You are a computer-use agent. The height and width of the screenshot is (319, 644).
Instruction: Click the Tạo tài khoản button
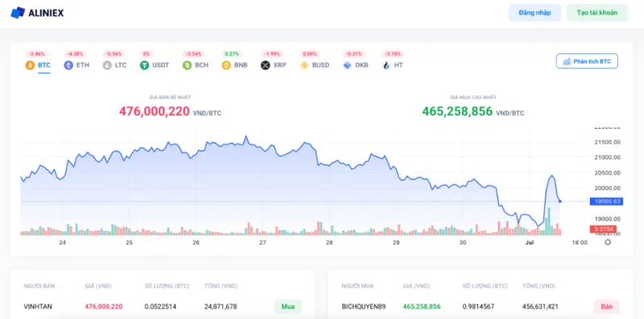click(597, 13)
